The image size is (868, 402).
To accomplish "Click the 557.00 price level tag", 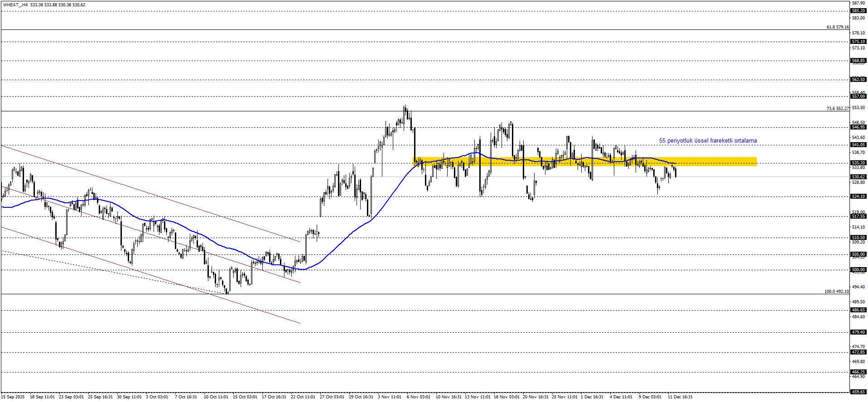I will coord(858,96).
